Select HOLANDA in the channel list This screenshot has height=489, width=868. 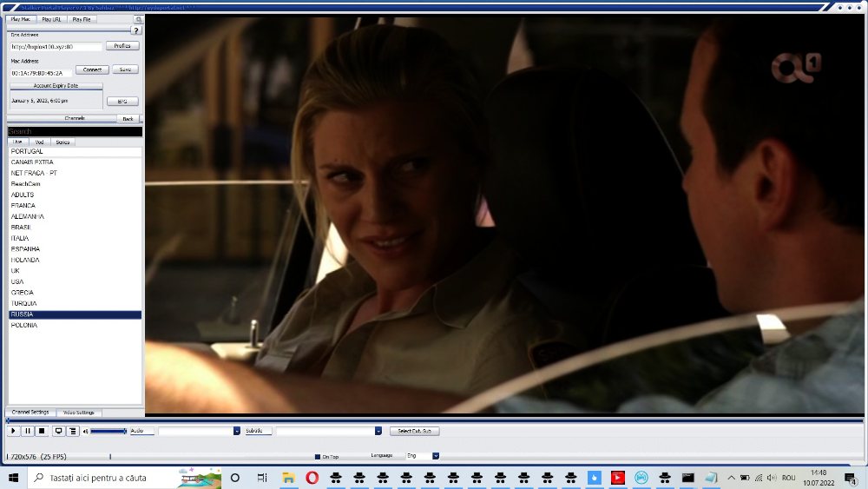coord(75,260)
